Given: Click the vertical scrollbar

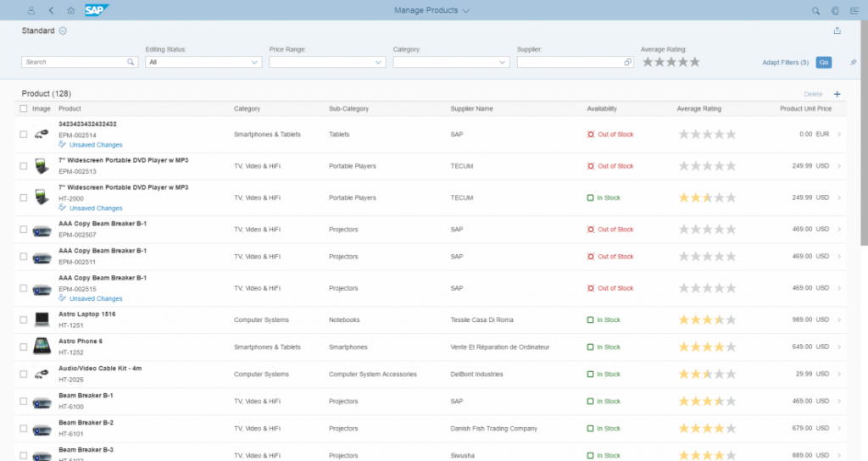Looking at the screenshot, I should click(864, 133).
